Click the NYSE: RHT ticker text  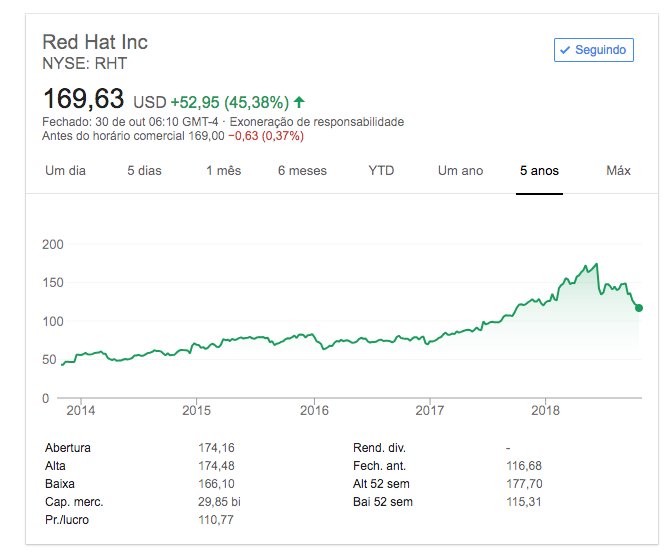point(84,63)
